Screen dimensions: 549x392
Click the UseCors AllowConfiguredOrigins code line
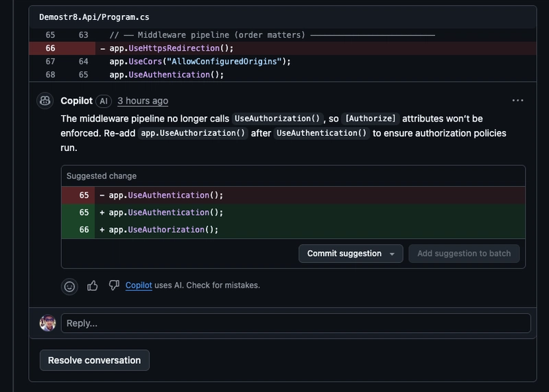tap(200, 61)
